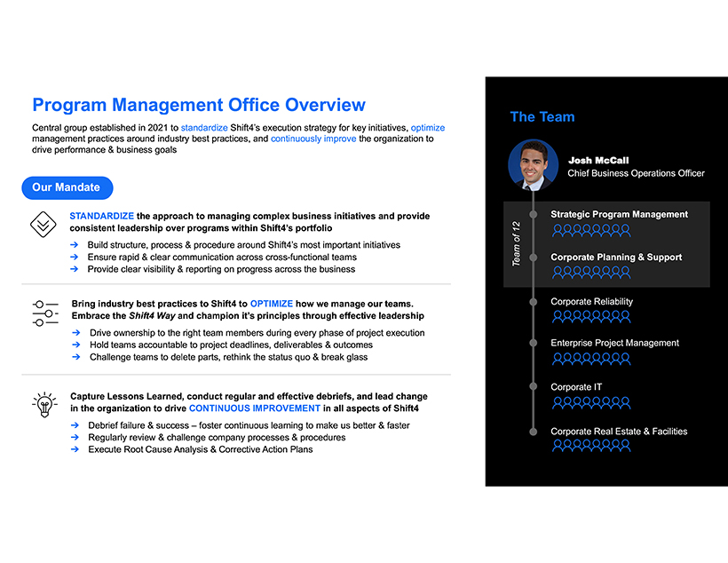Click Josh McCall's portrait photo
The width and height of the screenshot is (728, 563).
coord(533,164)
